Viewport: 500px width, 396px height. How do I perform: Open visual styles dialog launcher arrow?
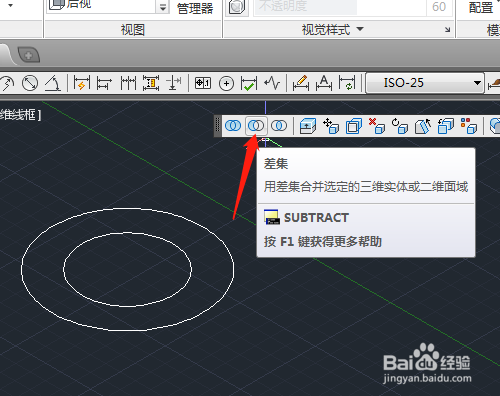point(448,30)
